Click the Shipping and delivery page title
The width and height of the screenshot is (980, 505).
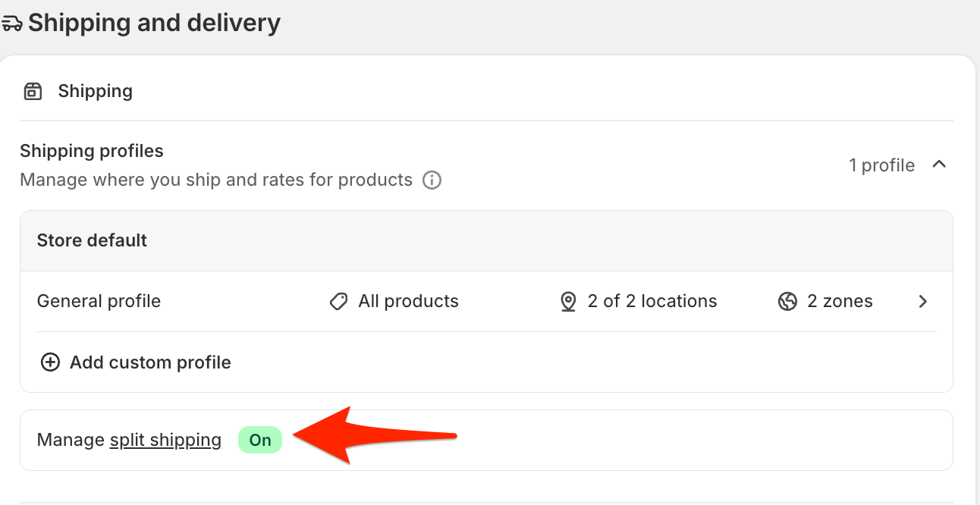click(x=155, y=23)
